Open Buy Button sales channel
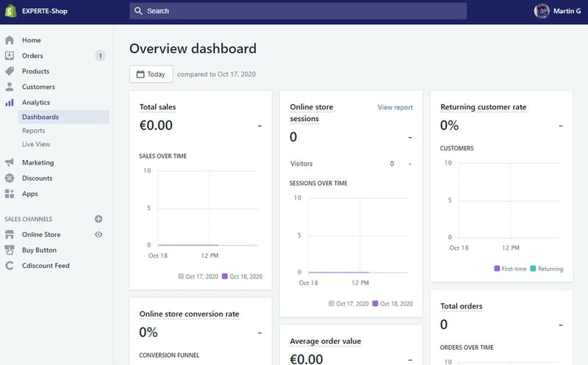The image size is (588, 365). click(x=40, y=250)
